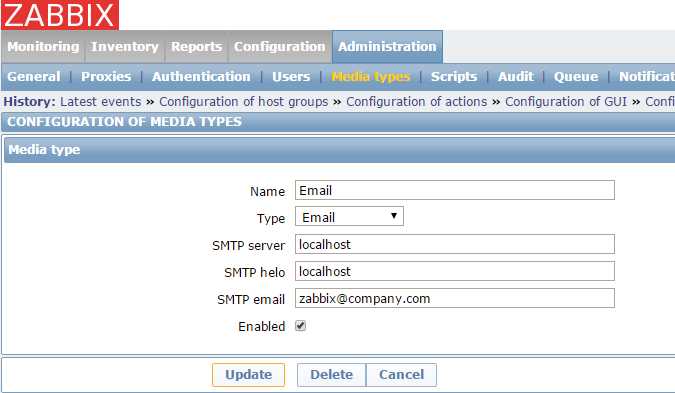675x393 pixels.
Task: Select the Administration menu tab
Action: click(387, 46)
